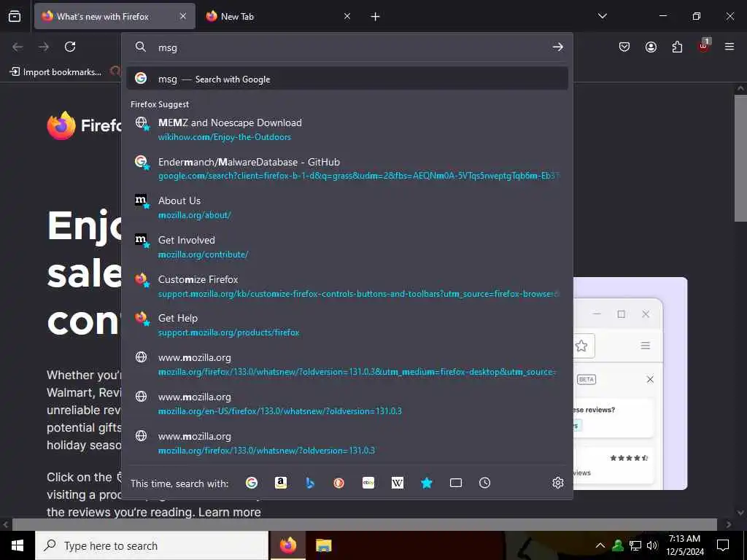
Task: Open www.mozilla.org en-US whatsnew suggestion
Action: (x=347, y=404)
